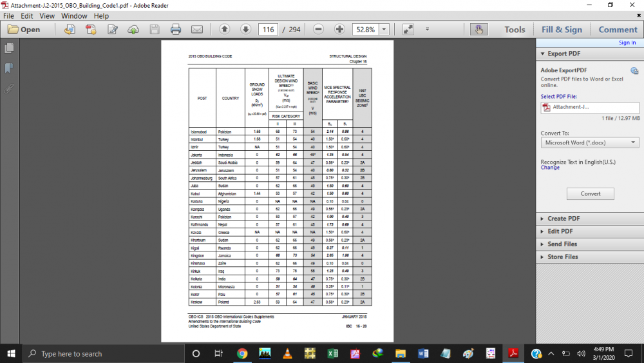Screen dimensions: 644x363
Task: Click the 'Select PDF File:' label
Action: (558, 97)
